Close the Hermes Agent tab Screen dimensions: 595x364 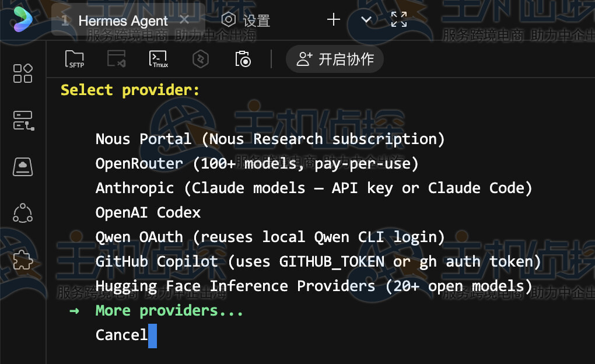(x=184, y=20)
